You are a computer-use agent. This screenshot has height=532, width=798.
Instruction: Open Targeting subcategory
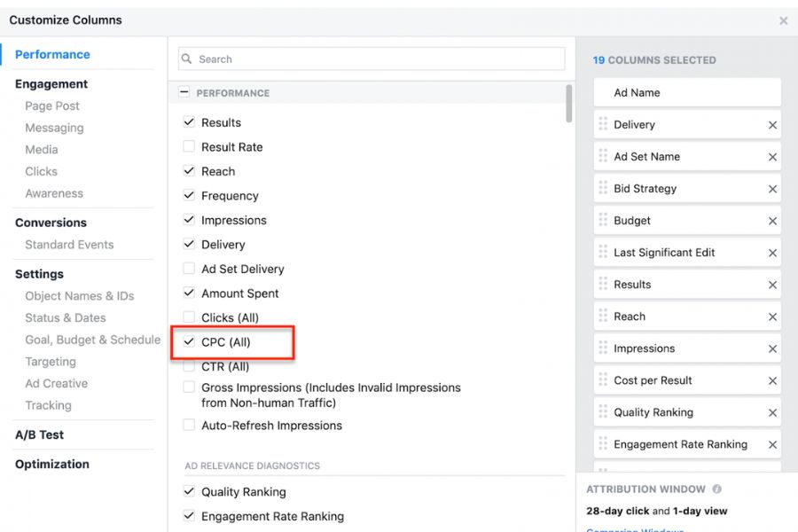[51, 362]
